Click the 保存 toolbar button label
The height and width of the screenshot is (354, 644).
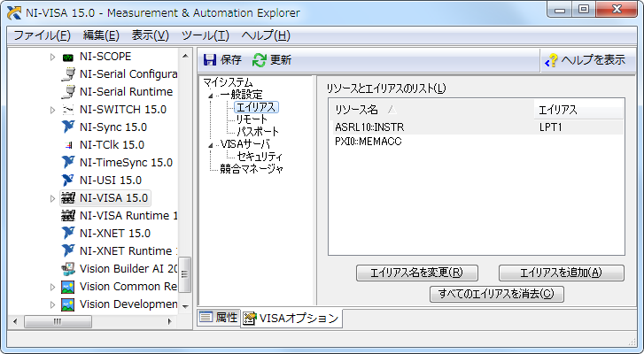pos(231,60)
